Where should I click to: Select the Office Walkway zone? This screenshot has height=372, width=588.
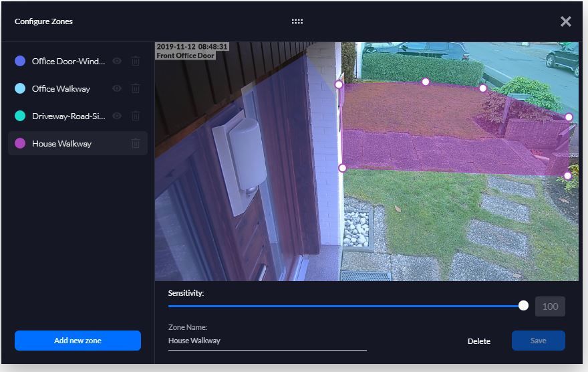(61, 88)
